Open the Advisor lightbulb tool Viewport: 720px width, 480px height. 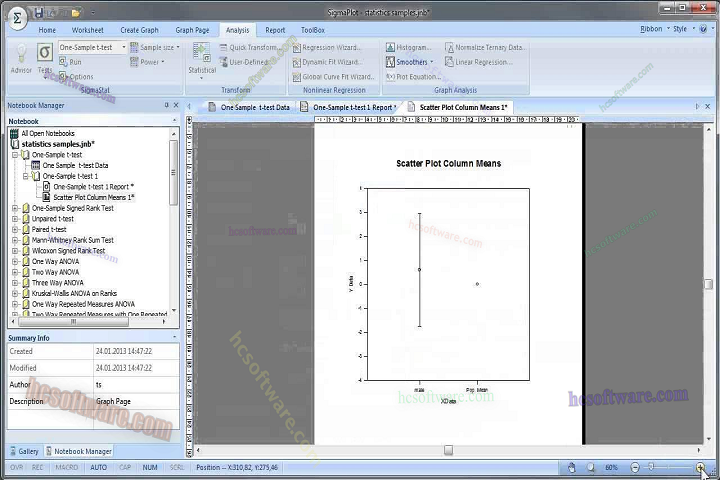(21, 58)
